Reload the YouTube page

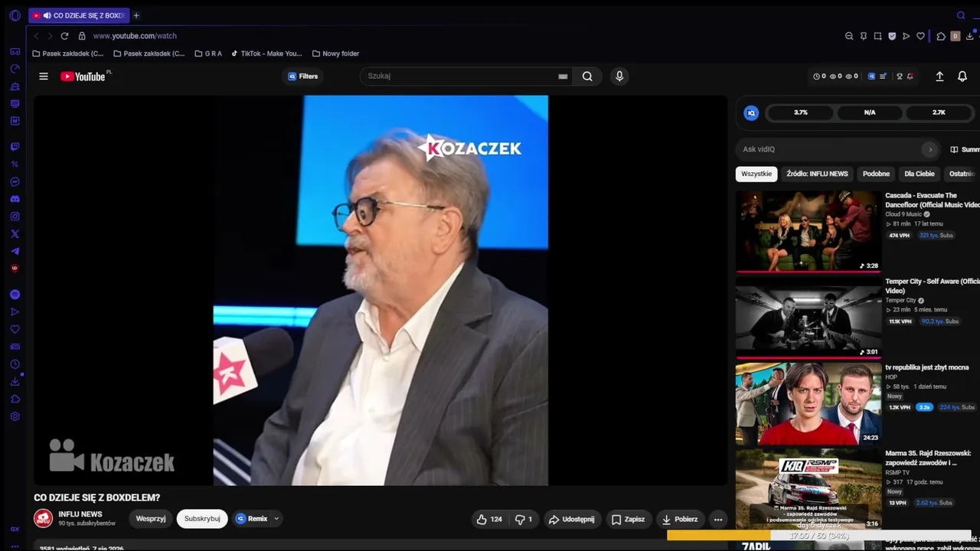coord(64,36)
